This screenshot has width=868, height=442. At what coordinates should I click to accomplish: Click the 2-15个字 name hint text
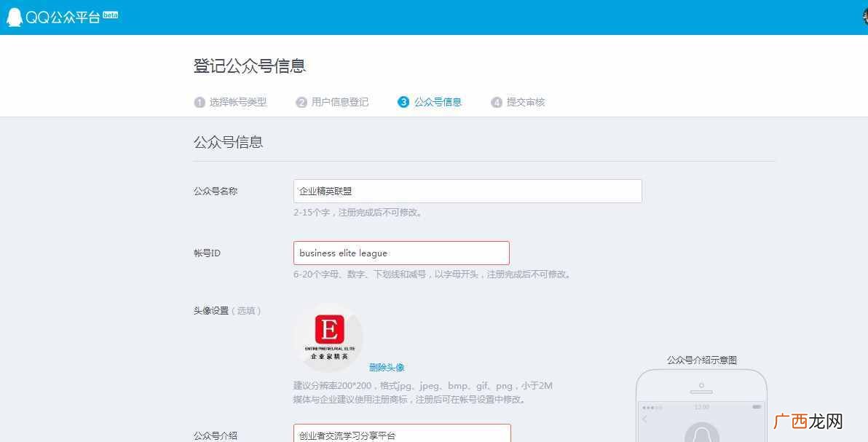359,212
